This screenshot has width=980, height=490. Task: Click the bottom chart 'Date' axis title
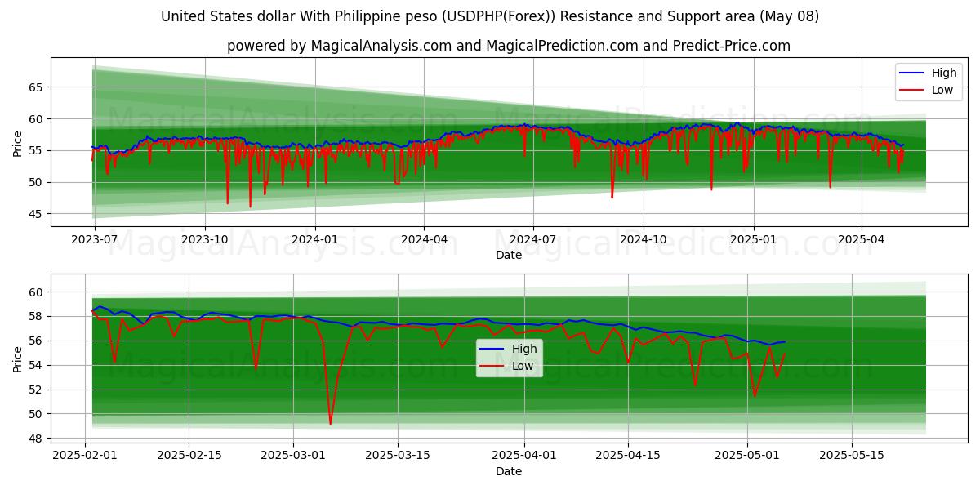[x=508, y=472]
